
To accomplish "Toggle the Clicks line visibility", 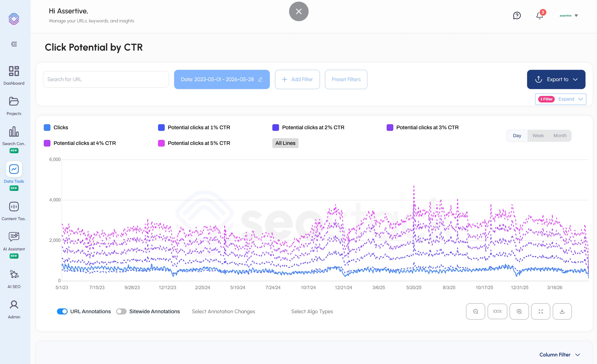I will click(x=56, y=128).
